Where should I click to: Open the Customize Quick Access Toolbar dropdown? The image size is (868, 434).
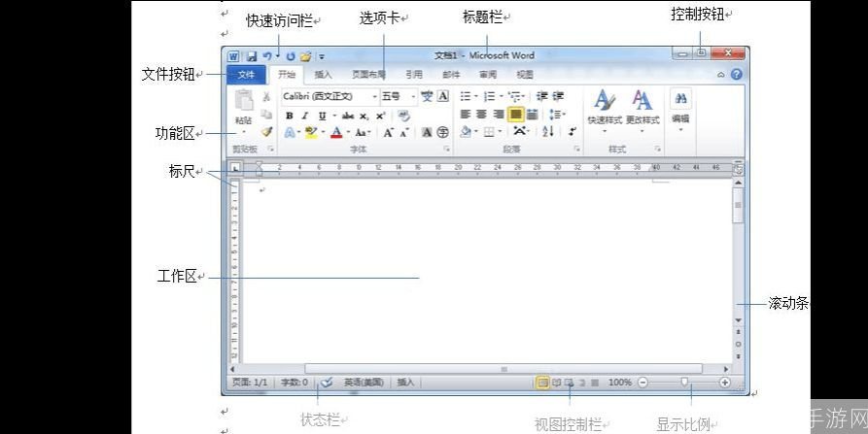[322, 56]
